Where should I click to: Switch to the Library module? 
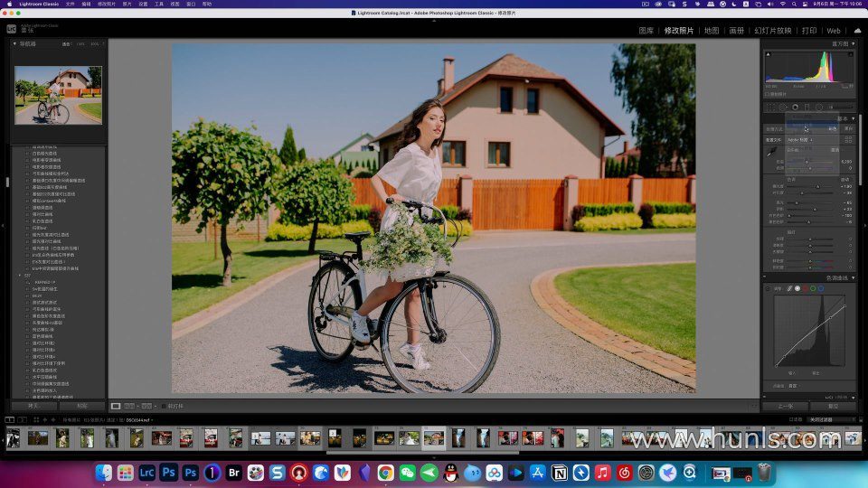point(646,31)
